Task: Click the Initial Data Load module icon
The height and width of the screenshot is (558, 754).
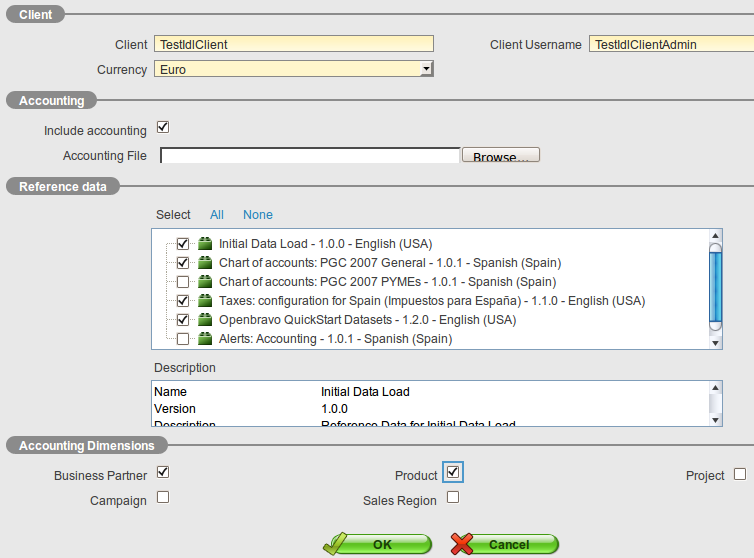Action: click(205, 244)
